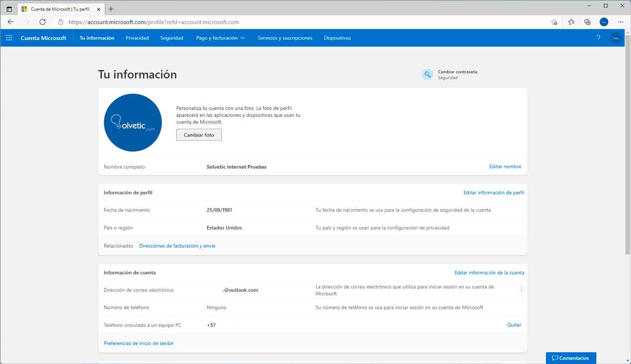Click the key icon for Cambiar contraseña

(428, 75)
